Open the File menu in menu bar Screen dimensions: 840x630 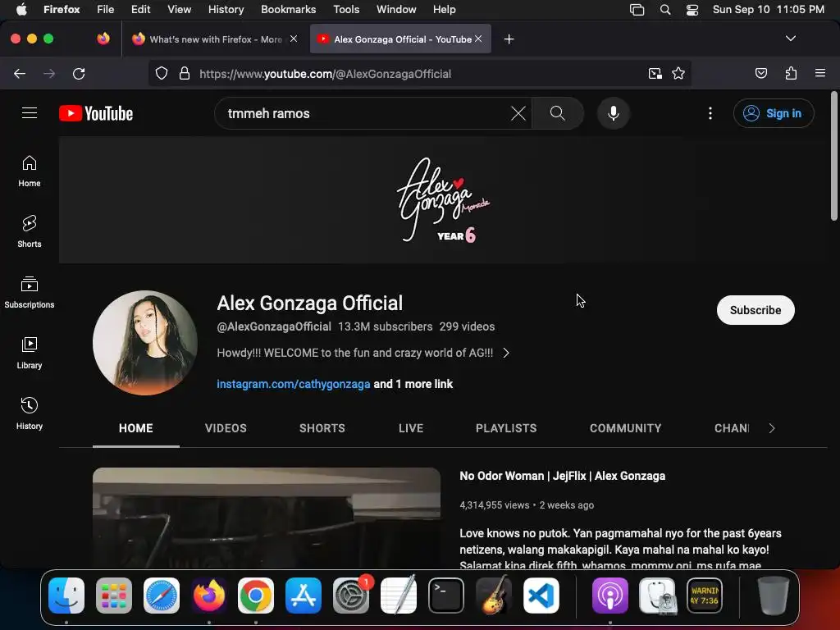click(x=105, y=9)
